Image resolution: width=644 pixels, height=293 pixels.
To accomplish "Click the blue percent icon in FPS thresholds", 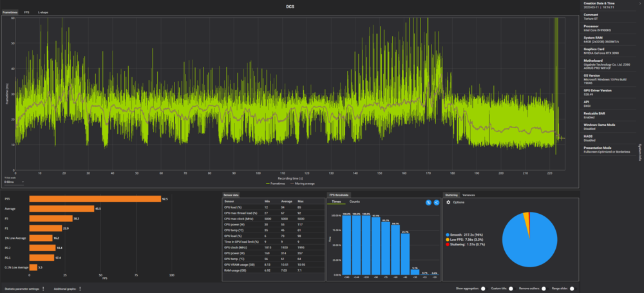I will (x=428, y=202).
